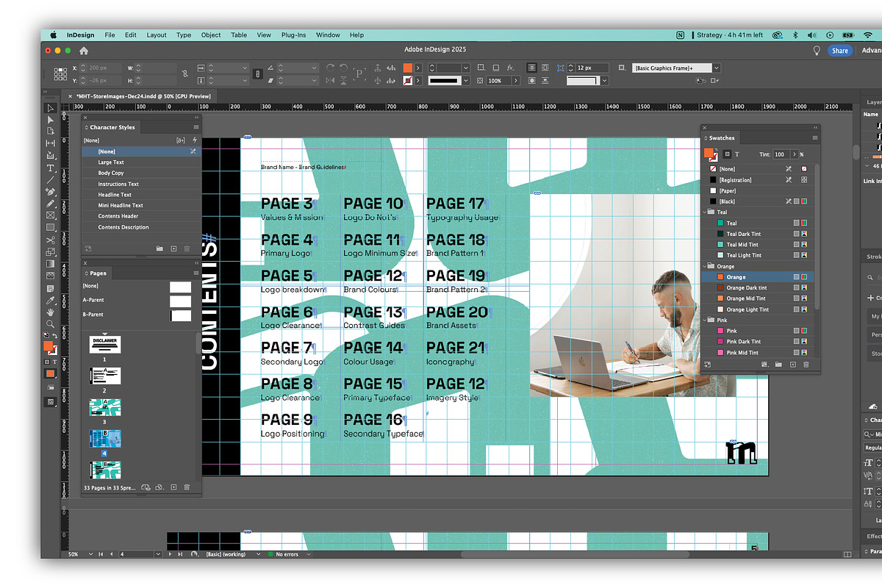Image resolution: width=882 pixels, height=588 pixels.
Task: Collapse the Orange swatch group
Action: [705, 266]
